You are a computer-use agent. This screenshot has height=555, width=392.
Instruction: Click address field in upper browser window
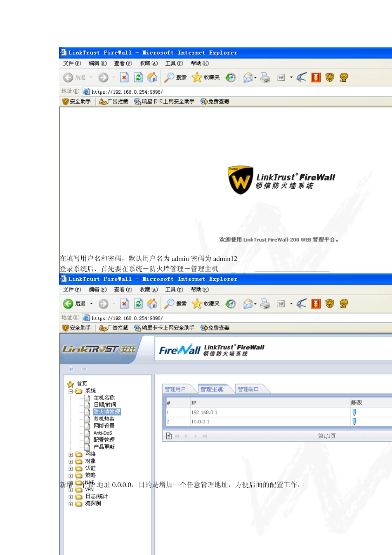(x=237, y=92)
